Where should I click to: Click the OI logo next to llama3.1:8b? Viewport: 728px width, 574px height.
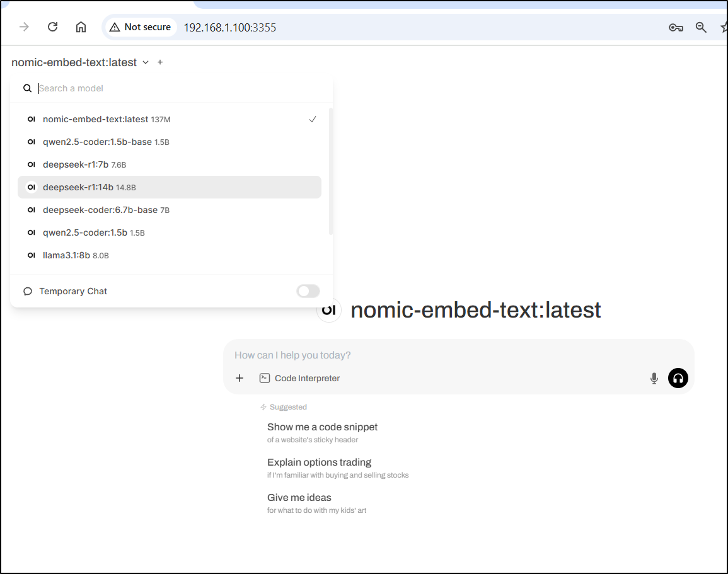point(31,255)
